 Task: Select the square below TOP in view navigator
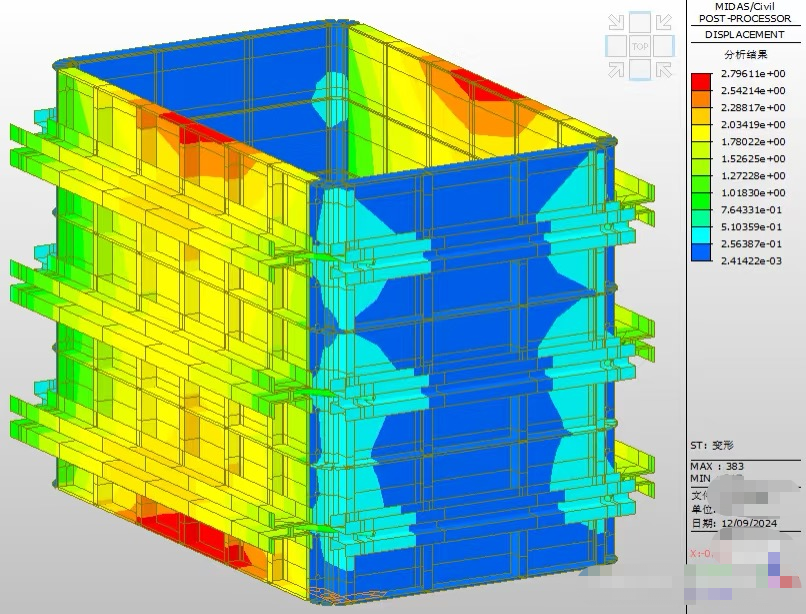tap(640, 70)
